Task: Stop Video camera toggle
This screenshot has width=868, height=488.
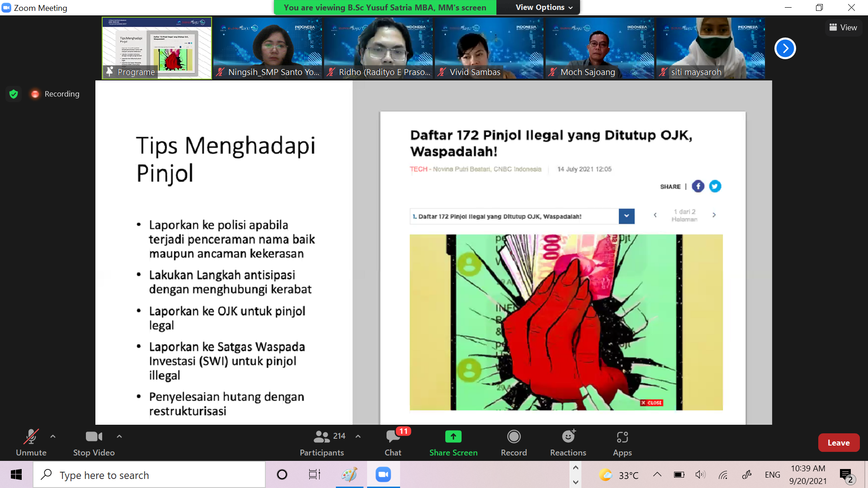Action: point(94,442)
